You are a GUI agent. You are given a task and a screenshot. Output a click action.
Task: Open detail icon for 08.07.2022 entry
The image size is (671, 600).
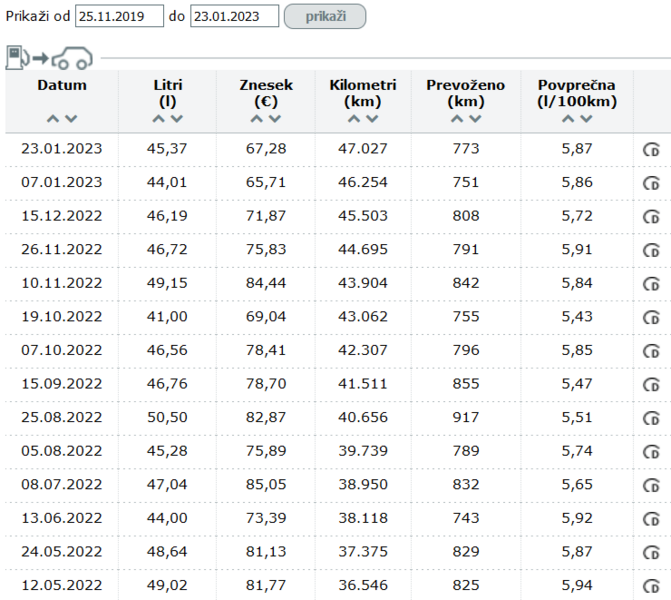(x=651, y=484)
